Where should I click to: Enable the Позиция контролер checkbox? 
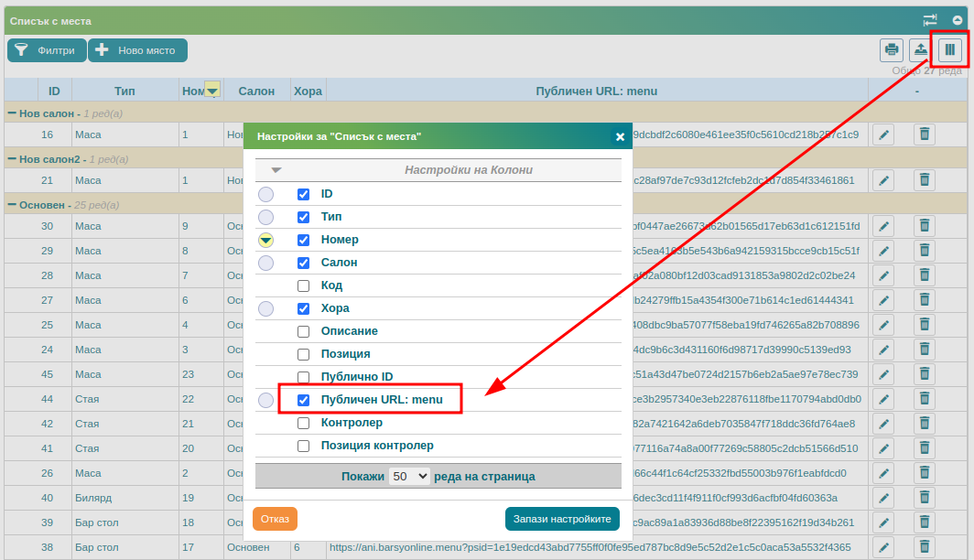pos(303,447)
